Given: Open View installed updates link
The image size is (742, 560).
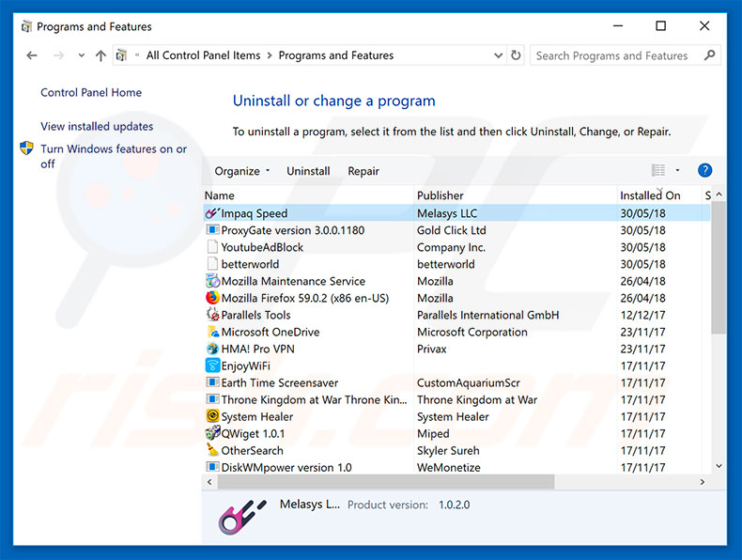Looking at the screenshot, I should (97, 127).
